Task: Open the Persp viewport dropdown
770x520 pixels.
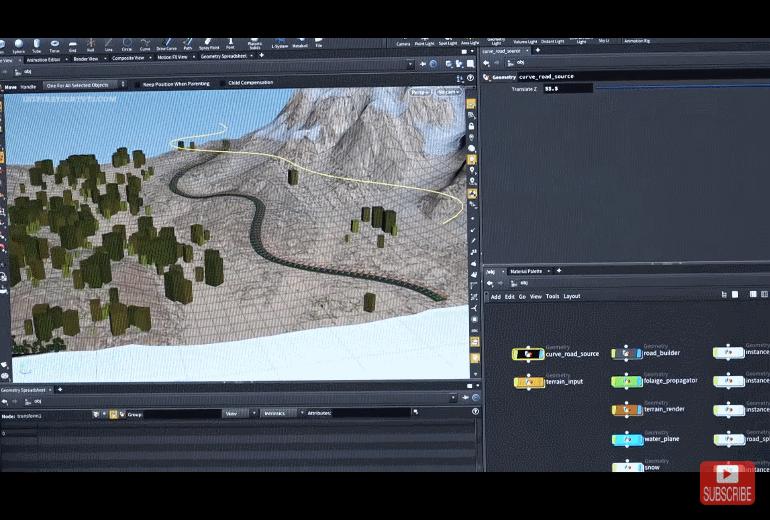Action: [420, 92]
